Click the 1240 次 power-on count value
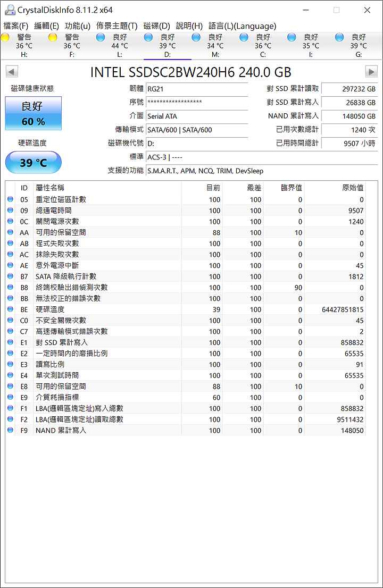This screenshot has width=383, height=588. tap(349, 130)
